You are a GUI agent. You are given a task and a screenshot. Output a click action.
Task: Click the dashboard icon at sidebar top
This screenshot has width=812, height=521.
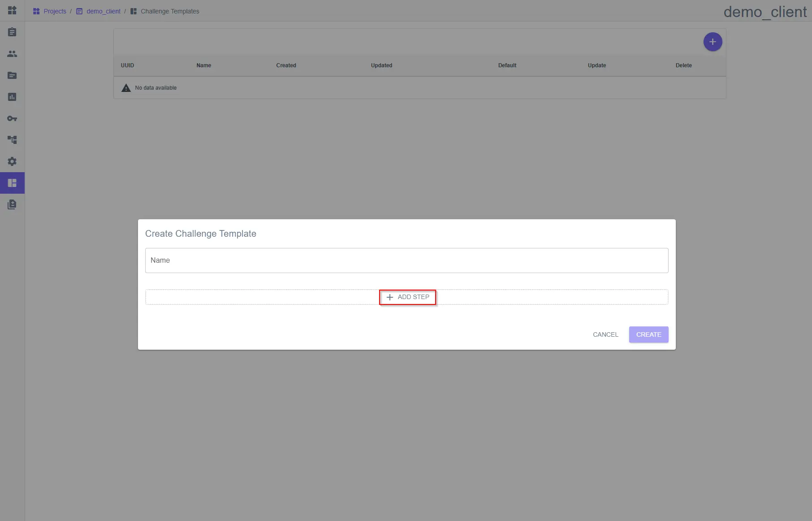pos(12,10)
